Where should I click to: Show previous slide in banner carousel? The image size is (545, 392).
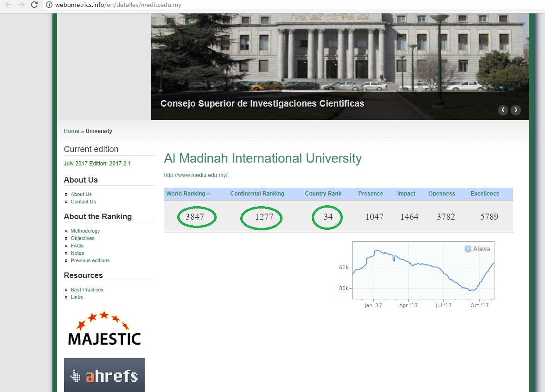[x=503, y=110]
